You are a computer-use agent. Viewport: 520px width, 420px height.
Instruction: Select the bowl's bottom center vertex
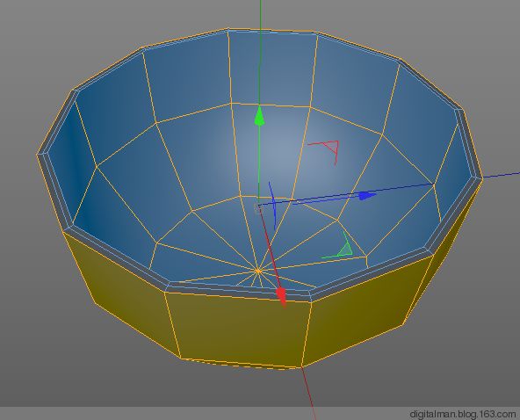tap(258, 272)
